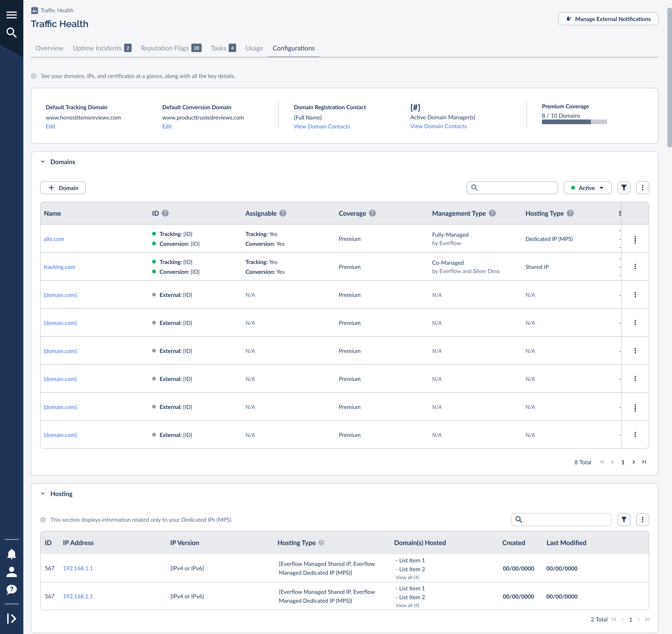Image resolution: width=672 pixels, height=634 pixels.
Task: Open the Uptime Incidents tab
Action: point(102,48)
